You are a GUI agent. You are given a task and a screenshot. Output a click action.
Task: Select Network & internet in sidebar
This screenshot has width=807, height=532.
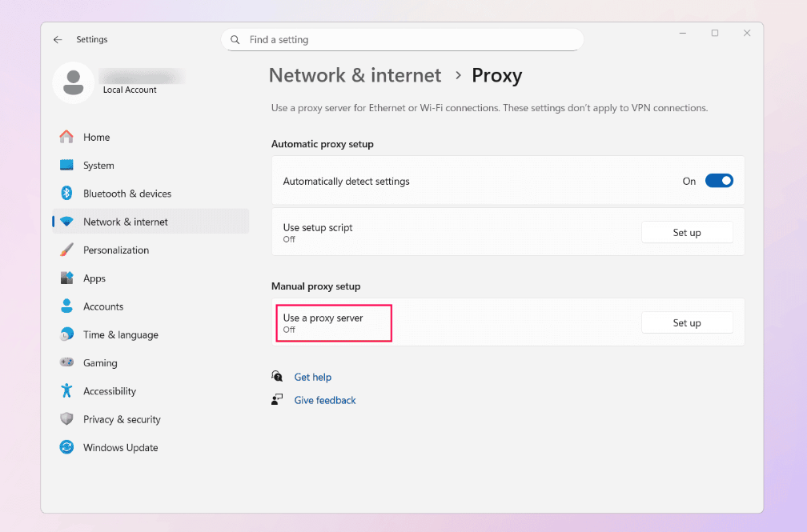pos(125,222)
